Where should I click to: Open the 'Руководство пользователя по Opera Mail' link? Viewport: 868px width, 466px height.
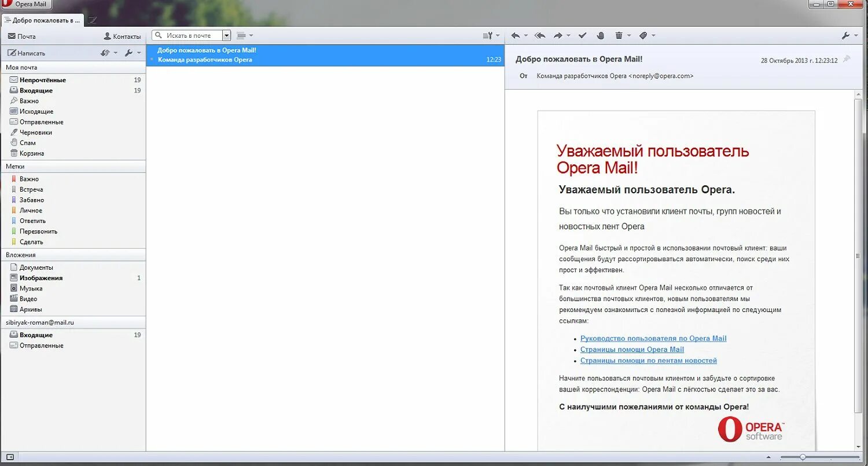(x=653, y=339)
